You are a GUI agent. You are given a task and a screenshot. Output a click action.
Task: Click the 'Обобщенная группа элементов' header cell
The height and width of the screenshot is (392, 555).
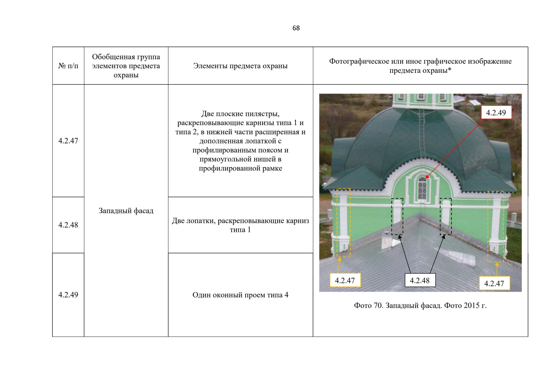(126, 66)
